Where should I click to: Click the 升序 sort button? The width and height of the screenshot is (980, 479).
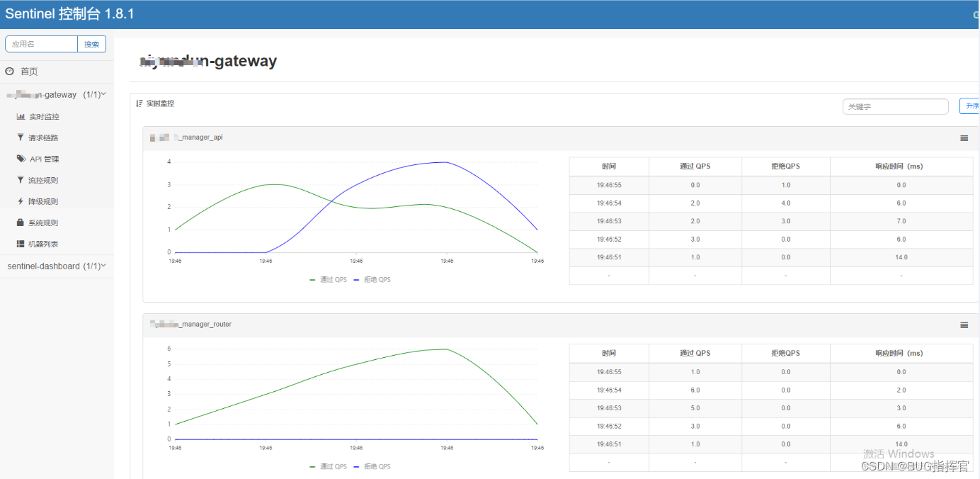point(969,106)
